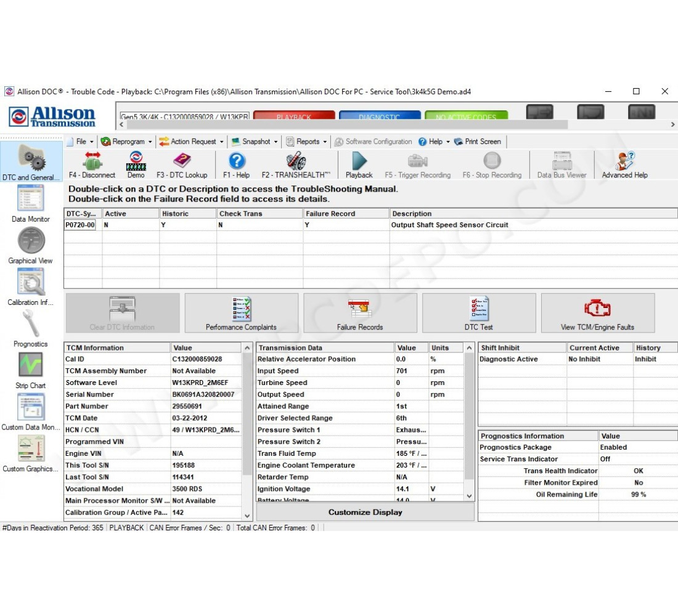Open the File menu
The height and width of the screenshot is (616, 678).
pos(82,141)
